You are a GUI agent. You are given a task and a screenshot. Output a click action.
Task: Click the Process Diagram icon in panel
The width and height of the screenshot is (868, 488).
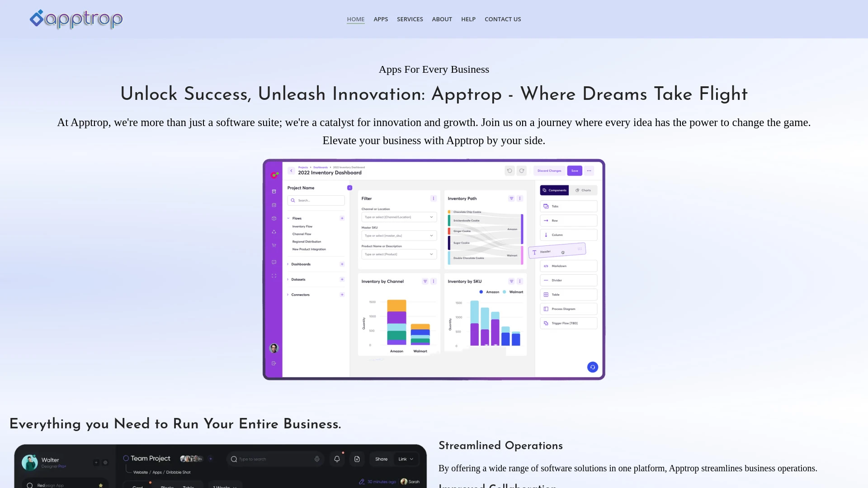pyautogui.click(x=546, y=309)
